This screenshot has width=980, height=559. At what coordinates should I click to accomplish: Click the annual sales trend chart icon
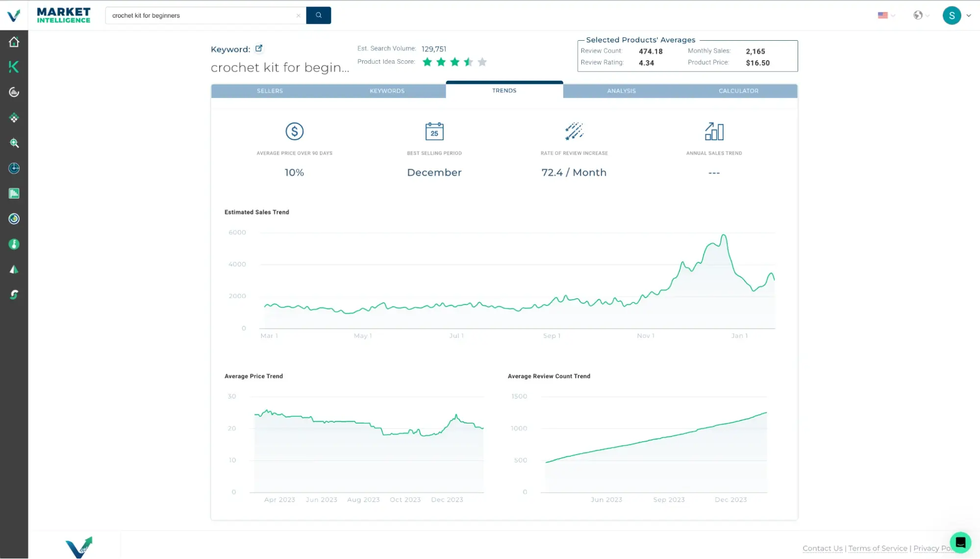(714, 131)
